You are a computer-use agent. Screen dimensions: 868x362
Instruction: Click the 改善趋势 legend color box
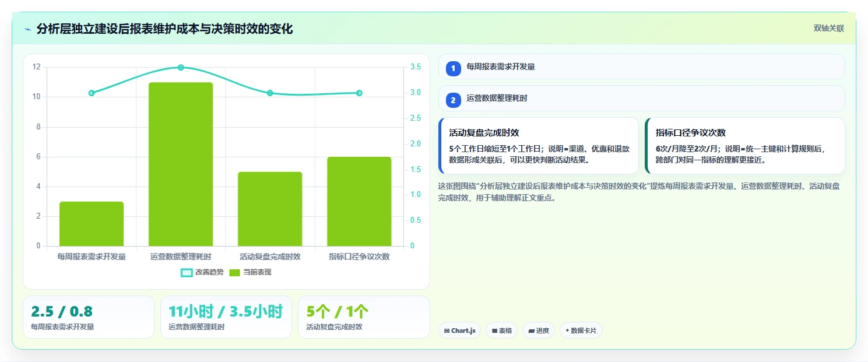[187, 273]
